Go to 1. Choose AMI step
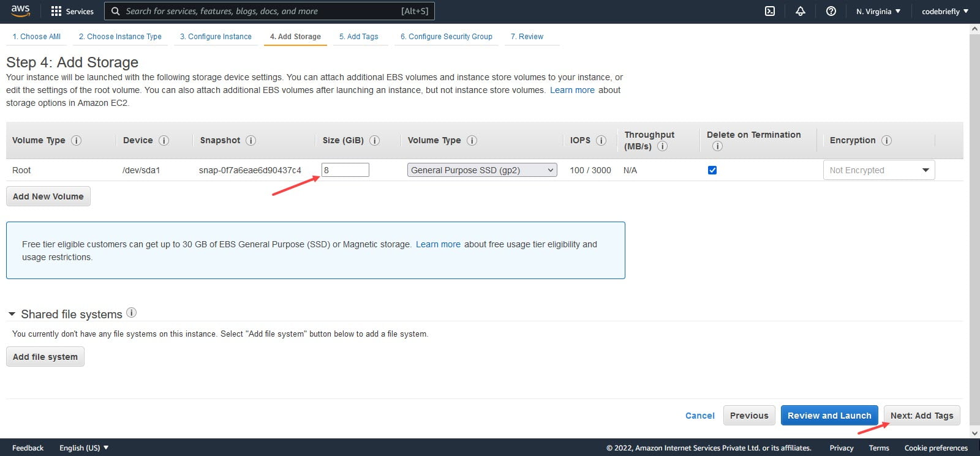The width and height of the screenshot is (980, 456). [37, 37]
